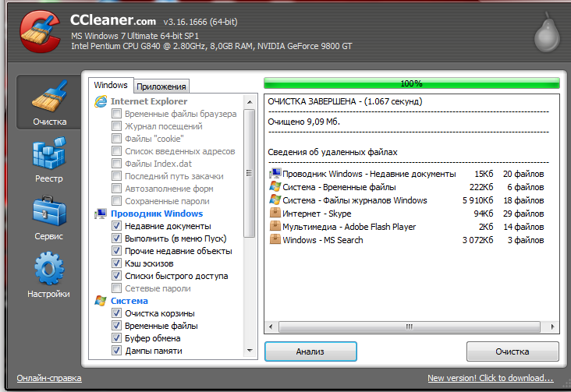
Task: Select the Windows - MS Search result row
Action: tap(406, 240)
